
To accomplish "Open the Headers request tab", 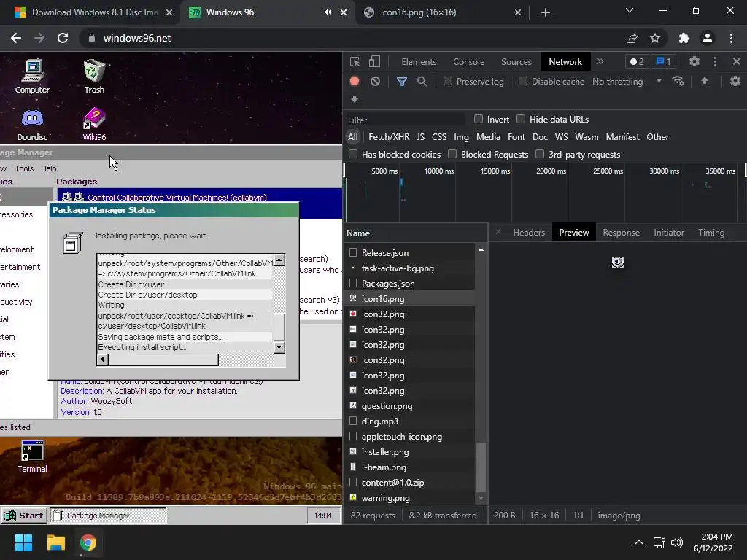I will [x=529, y=233].
